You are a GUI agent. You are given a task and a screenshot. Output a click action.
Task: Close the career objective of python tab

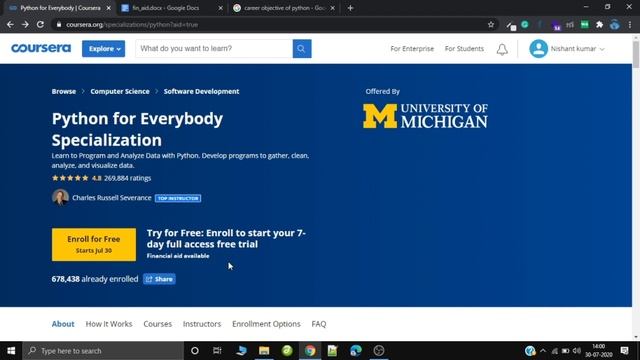pos(333,8)
